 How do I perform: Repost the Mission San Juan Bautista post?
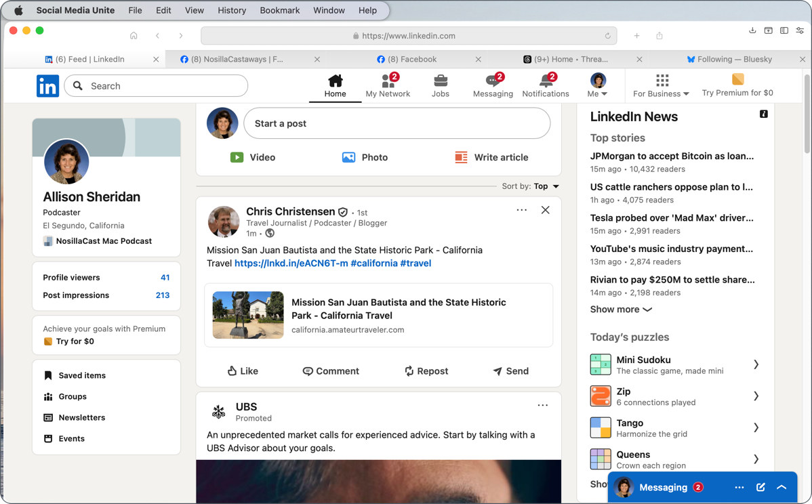(426, 371)
